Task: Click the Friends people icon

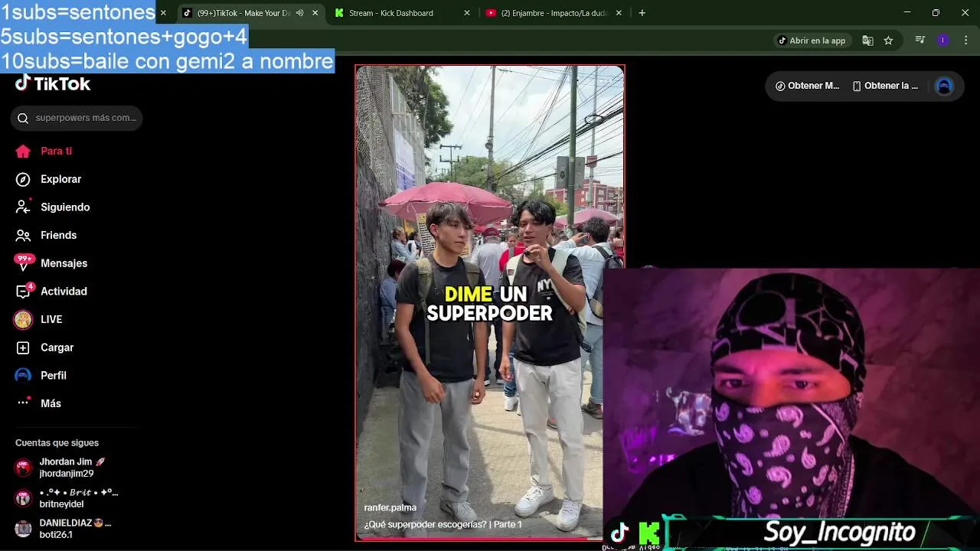Action: coord(23,235)
